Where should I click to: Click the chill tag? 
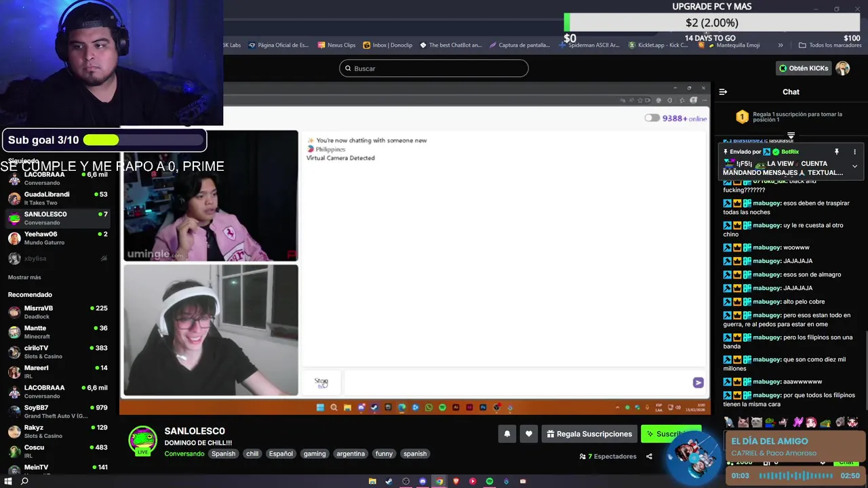pyautogui.click(x=252, y=453)
